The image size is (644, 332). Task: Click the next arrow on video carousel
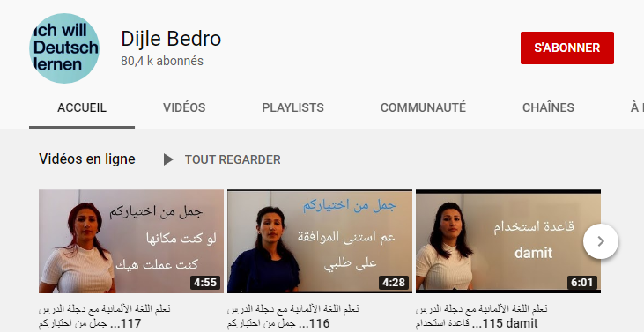pyautogui.click(x=601, y=241)
